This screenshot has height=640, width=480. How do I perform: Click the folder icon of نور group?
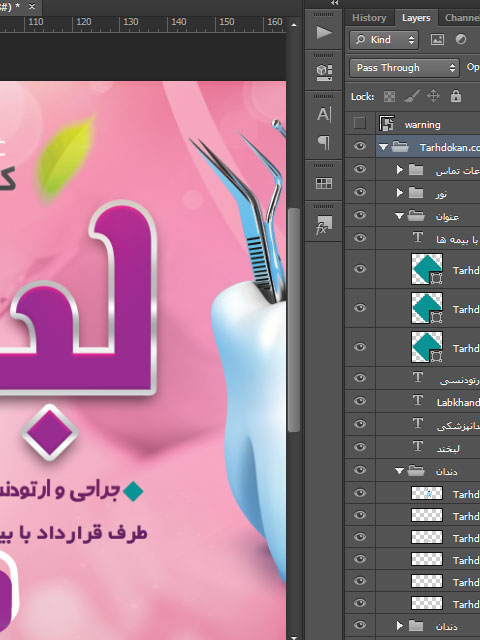[416, 192]
